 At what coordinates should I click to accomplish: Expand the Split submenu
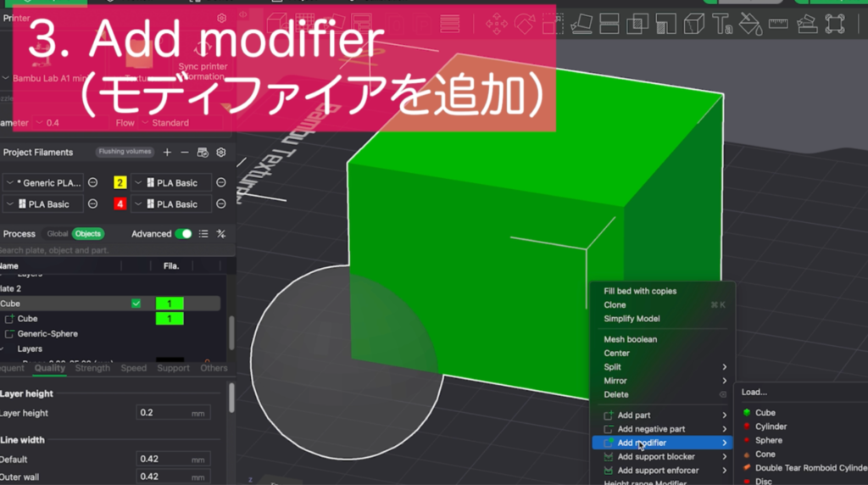click(661, 367)
